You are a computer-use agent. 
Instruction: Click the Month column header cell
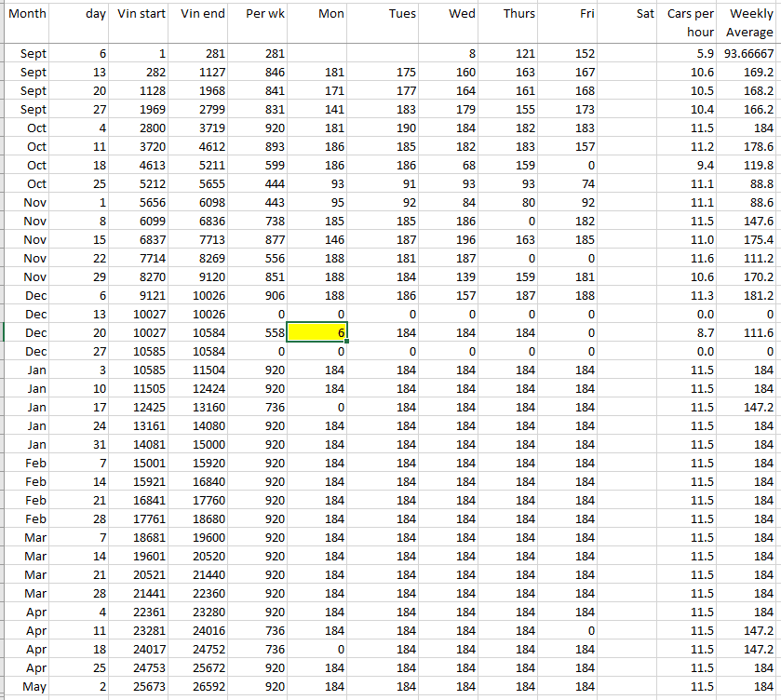click(27, 22)
